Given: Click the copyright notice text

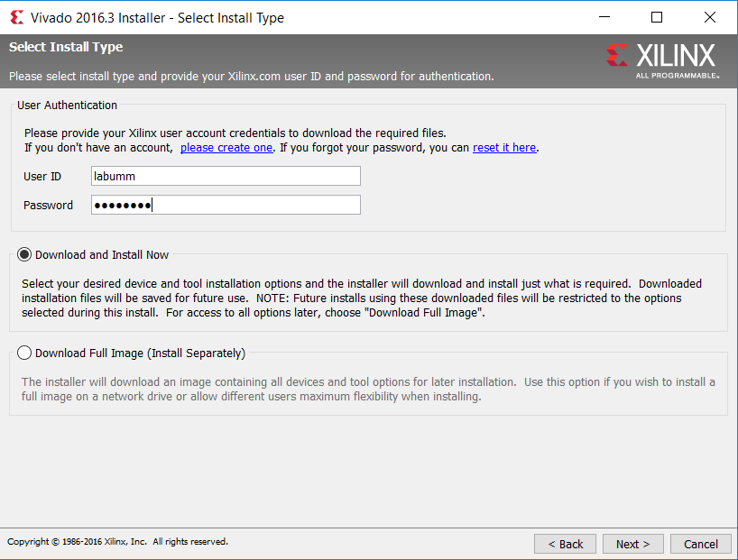Looking at the screenshot, I should (x=117, y=542).
